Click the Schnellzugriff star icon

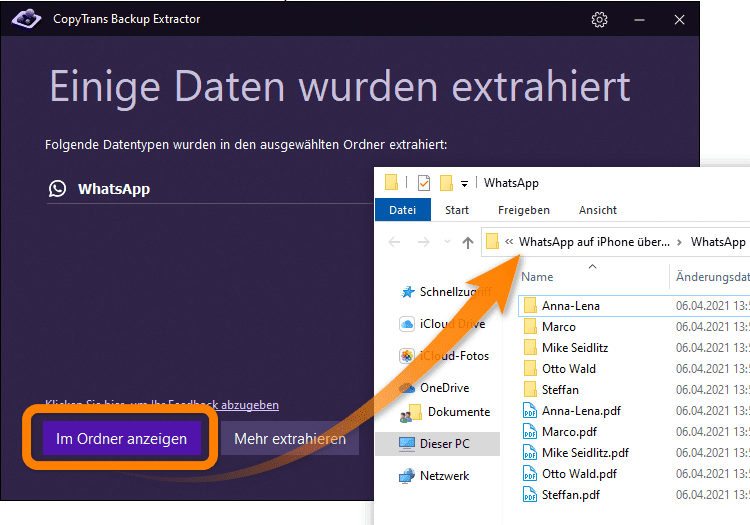pos(408,292)
